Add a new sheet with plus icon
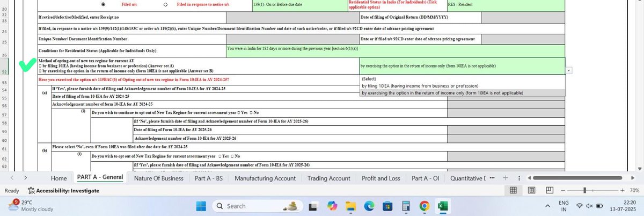 pos(504,178)
